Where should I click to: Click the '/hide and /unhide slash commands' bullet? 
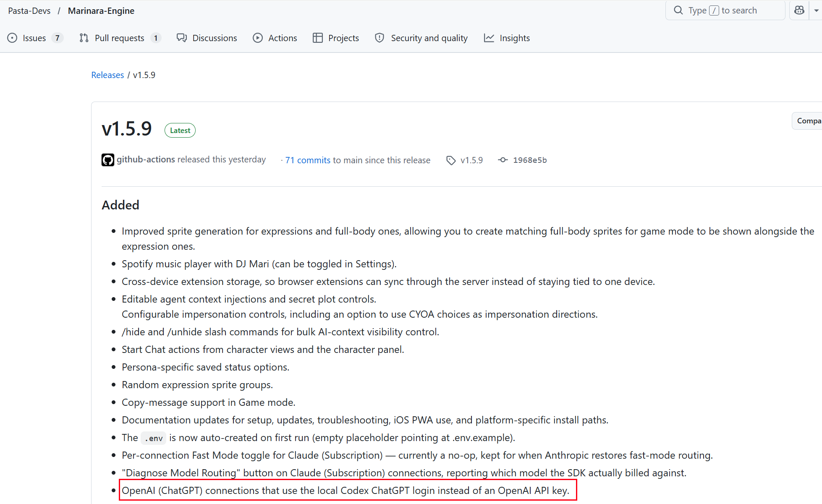(280, 332)
